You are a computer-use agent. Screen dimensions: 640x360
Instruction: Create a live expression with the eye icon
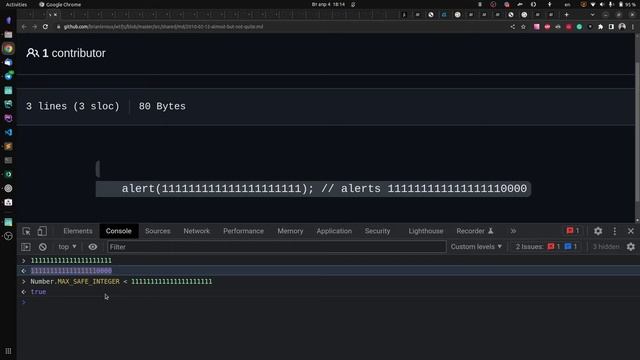[x=93, y=247]
